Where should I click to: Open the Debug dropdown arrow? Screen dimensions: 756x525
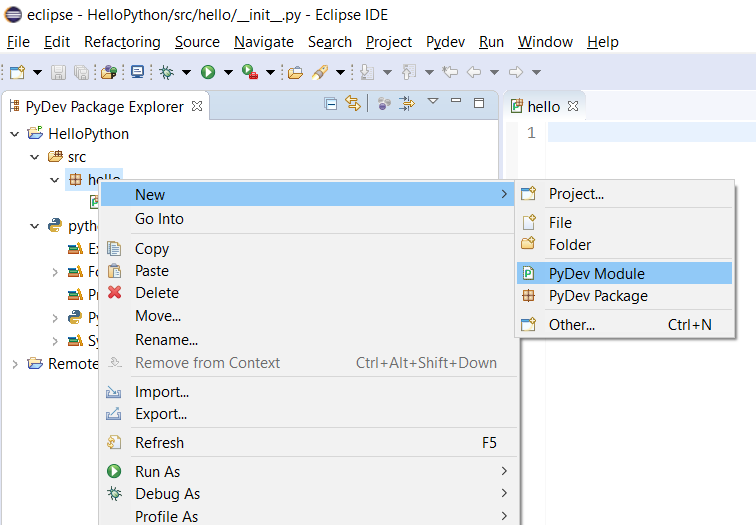[x=186, y=73]
